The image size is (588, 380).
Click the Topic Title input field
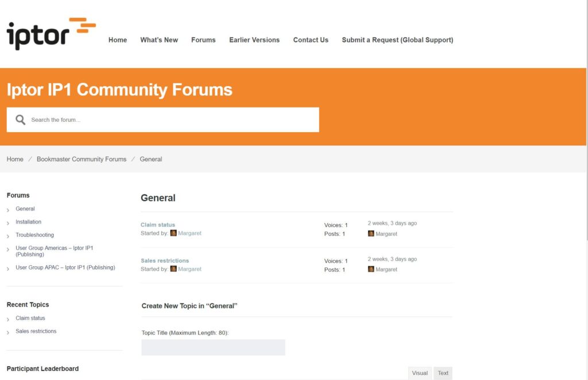pyautogui.click(x=214, y=348)
